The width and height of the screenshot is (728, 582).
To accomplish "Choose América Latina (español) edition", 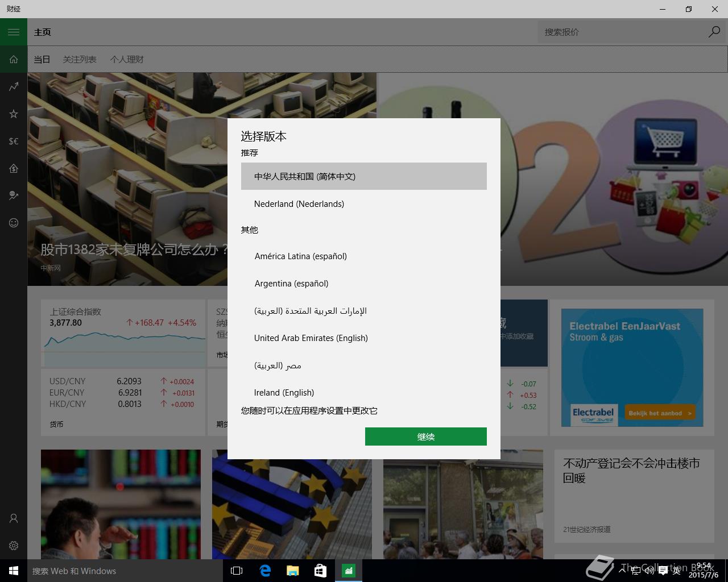I will pyautogui.click(x=364, y=256).
